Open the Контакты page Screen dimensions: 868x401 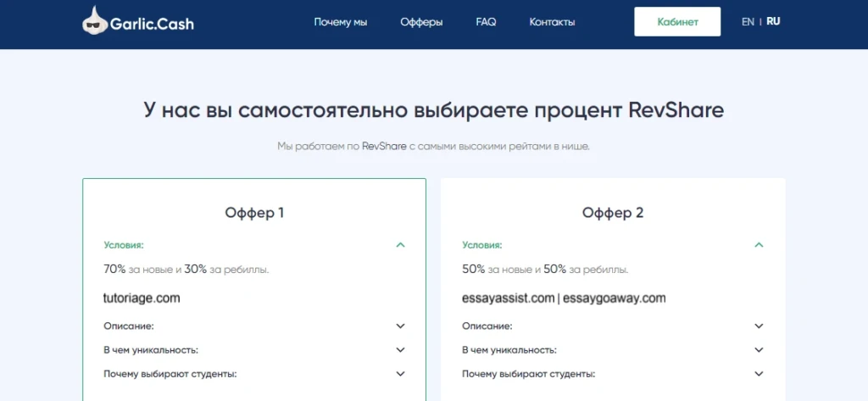[x=552, y=22]
